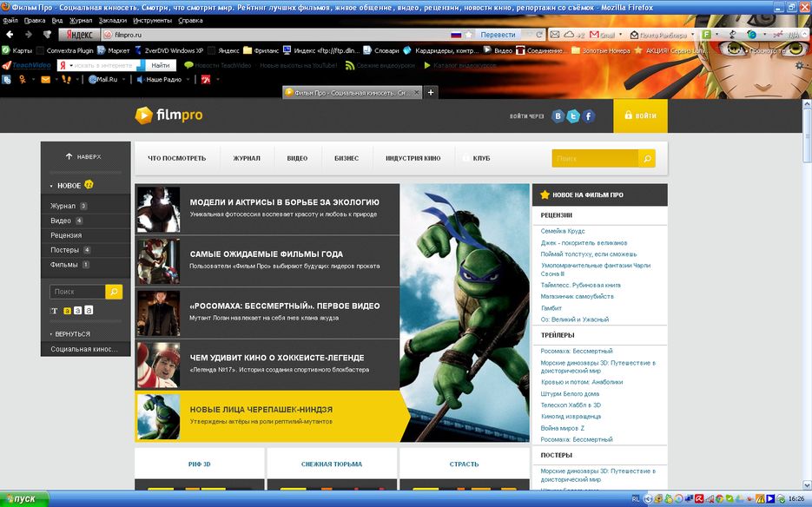Open the ЖУРНАЛ navigation tab

pyautogui.click(x=247, y=159)
